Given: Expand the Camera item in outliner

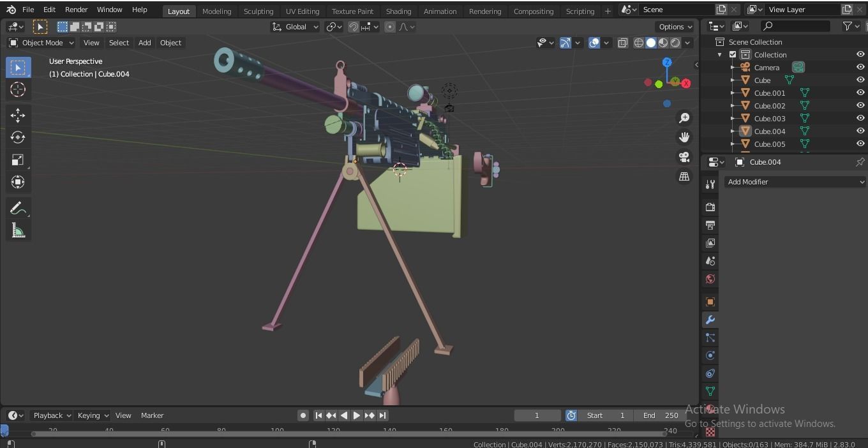Looking at the screenshot, I should pos(733,68).
